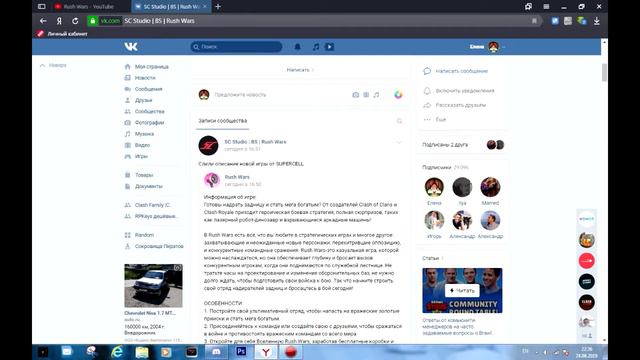Click the Читать button on article
This screenshot has width=640, height=360.
click(462, 291)
